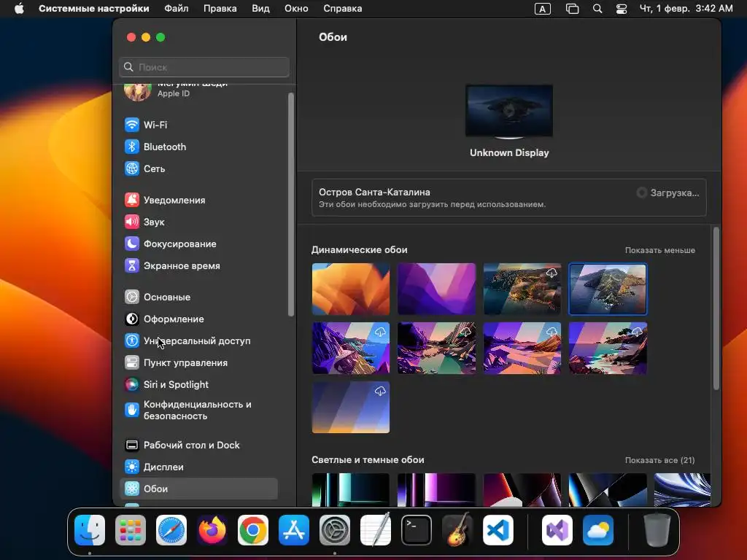747x560 pixels.
Task: Click Показать все (21) link
Action: pos(659,461)
